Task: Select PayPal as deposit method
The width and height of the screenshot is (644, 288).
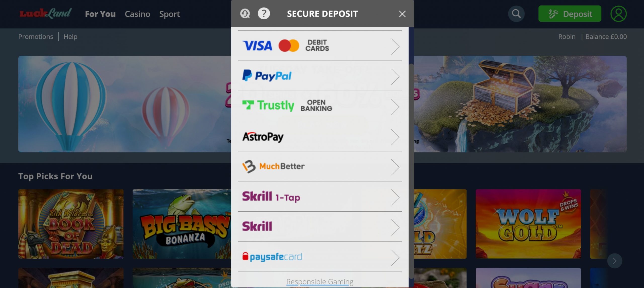Action: (x=320, y=75)
